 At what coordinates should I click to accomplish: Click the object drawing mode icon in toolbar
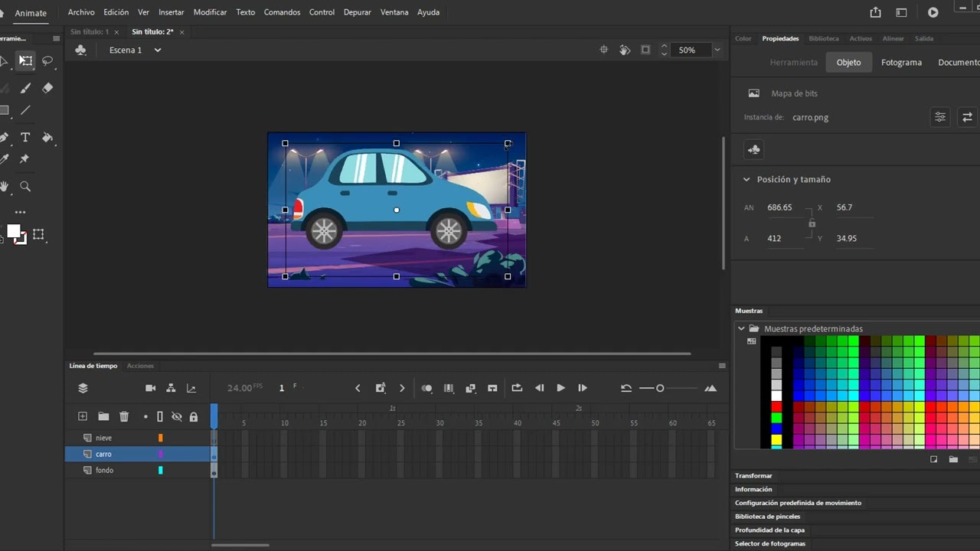pyautogui.click(x=38, y=234)
